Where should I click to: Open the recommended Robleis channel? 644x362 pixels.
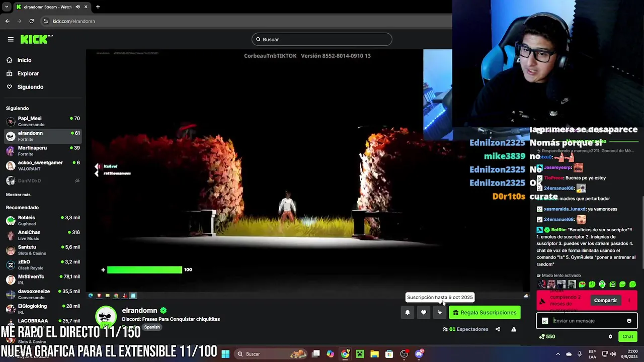pyautogui.click(x=43, y=220)
